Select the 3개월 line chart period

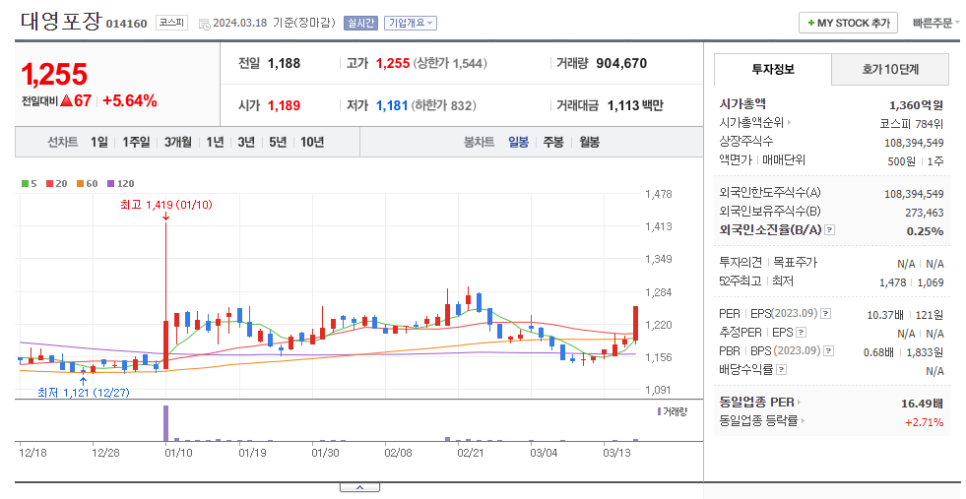pyautogui.click(x=177, y=142)
